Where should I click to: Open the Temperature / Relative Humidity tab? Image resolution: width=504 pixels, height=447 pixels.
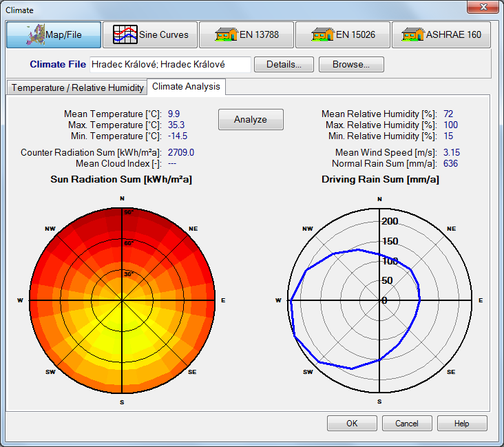(x=78, y=87)
